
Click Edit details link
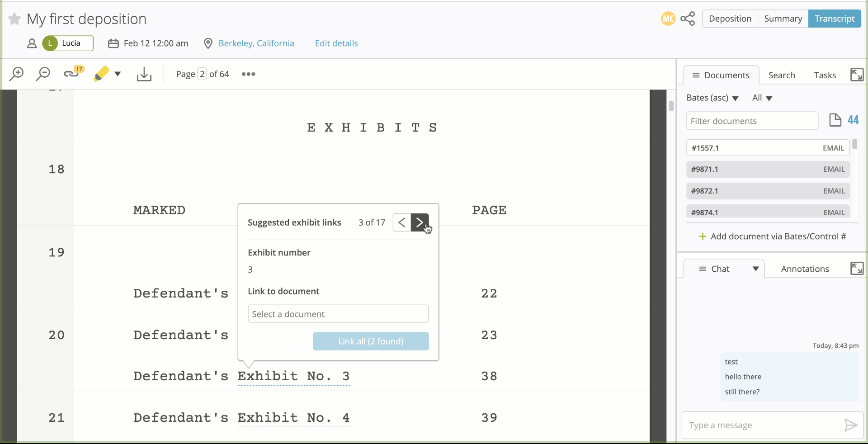pyautogui.click(x=336, y=43)
